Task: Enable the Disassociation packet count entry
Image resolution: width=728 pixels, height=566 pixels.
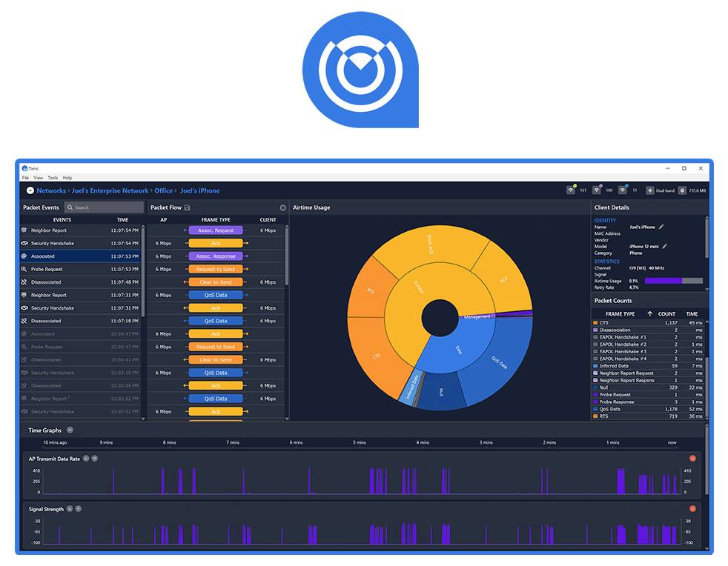Action: coord(595,330)
